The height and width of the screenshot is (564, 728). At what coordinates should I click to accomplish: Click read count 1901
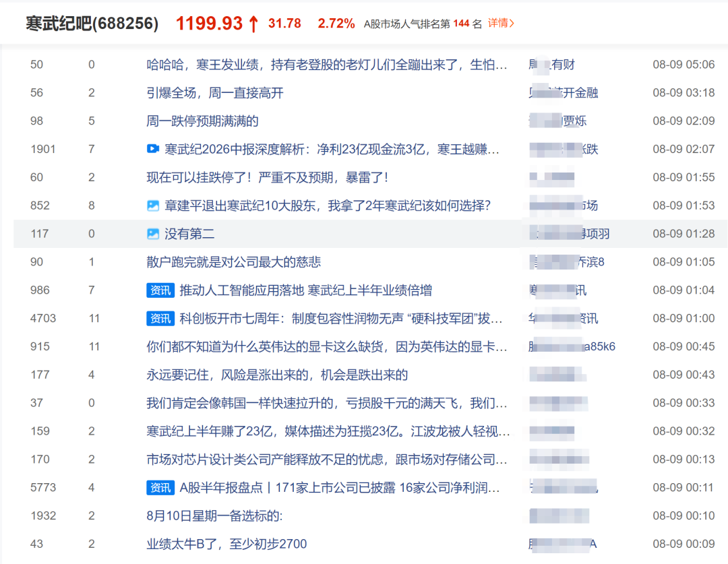[42, 149]
